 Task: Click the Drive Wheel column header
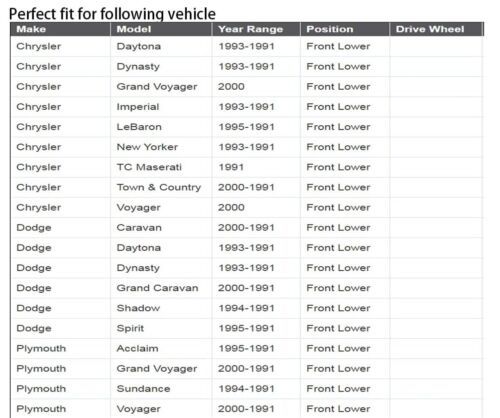(x=436, y=29)
